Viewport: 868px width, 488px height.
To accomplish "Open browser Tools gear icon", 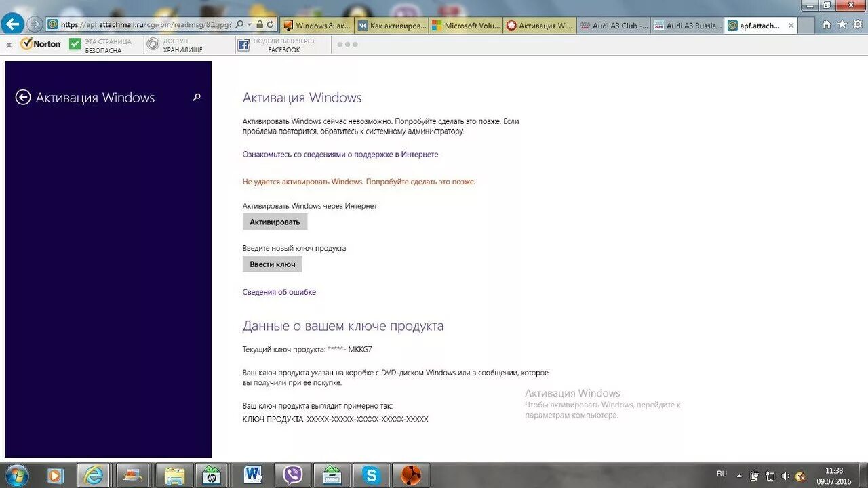I will point(858,25).
